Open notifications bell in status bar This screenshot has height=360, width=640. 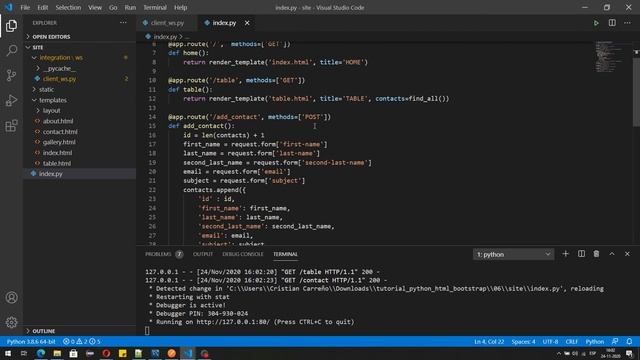[629, 341]
